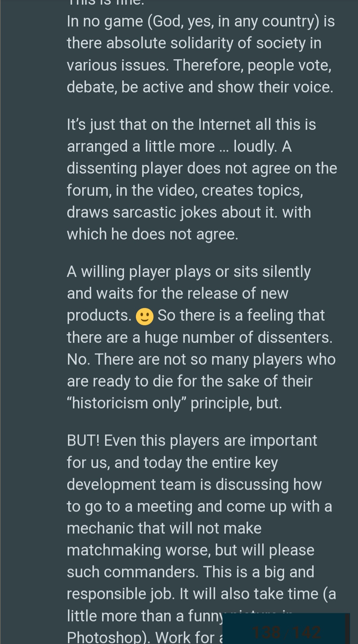Click the word "matchmaking" in the last paragraph
Screen dimensions: 358x644
point(114,550)
